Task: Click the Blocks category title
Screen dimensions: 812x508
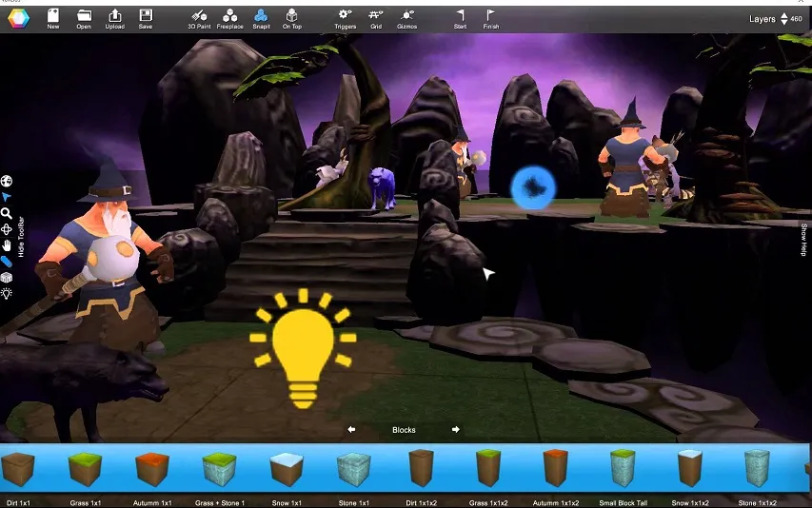Action: point(404,430)
